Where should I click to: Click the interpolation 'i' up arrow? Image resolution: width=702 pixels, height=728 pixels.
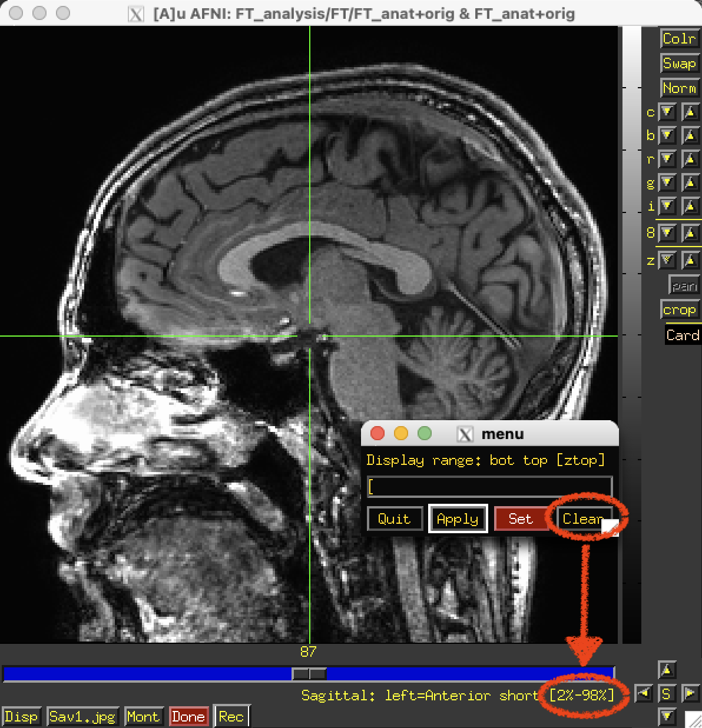[x=690, y=206]
